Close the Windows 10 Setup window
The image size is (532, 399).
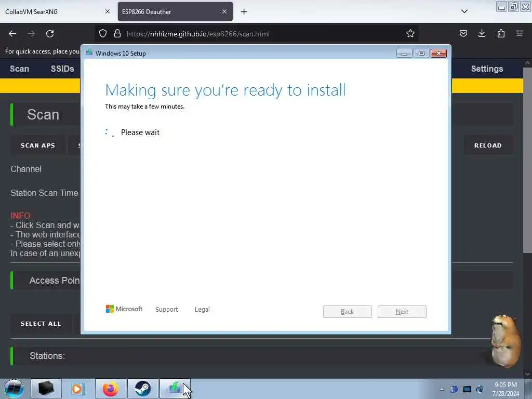click(438, 54)
